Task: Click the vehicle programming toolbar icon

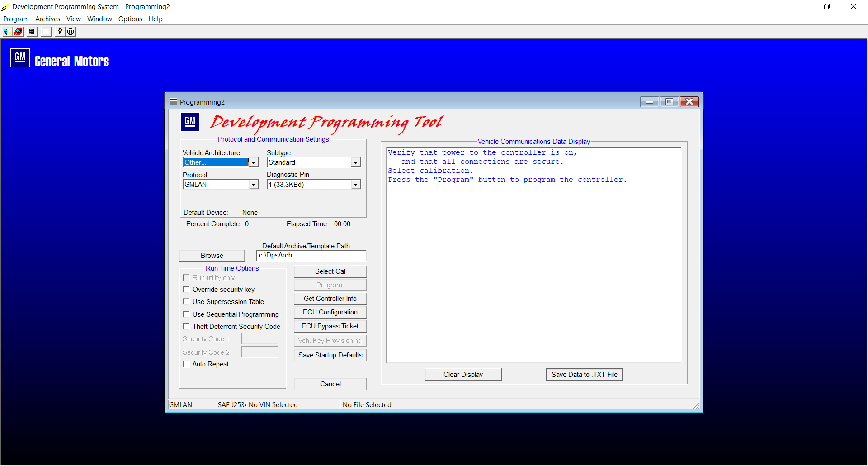Action: point(5,32)
